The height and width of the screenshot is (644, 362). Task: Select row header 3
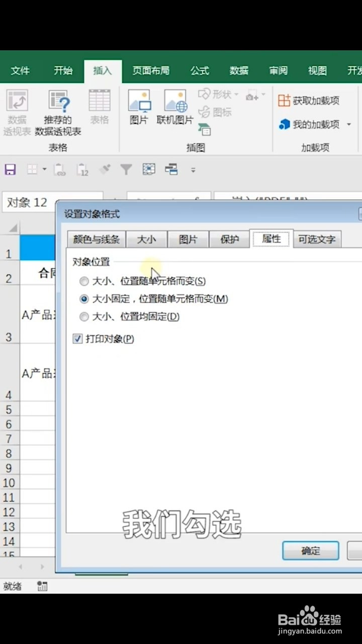9,314
